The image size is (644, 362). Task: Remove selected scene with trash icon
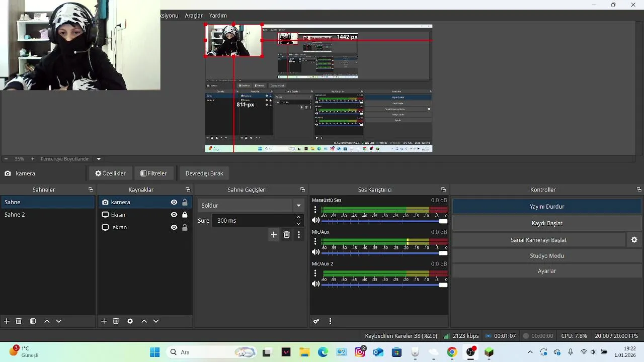pos(19,321)
